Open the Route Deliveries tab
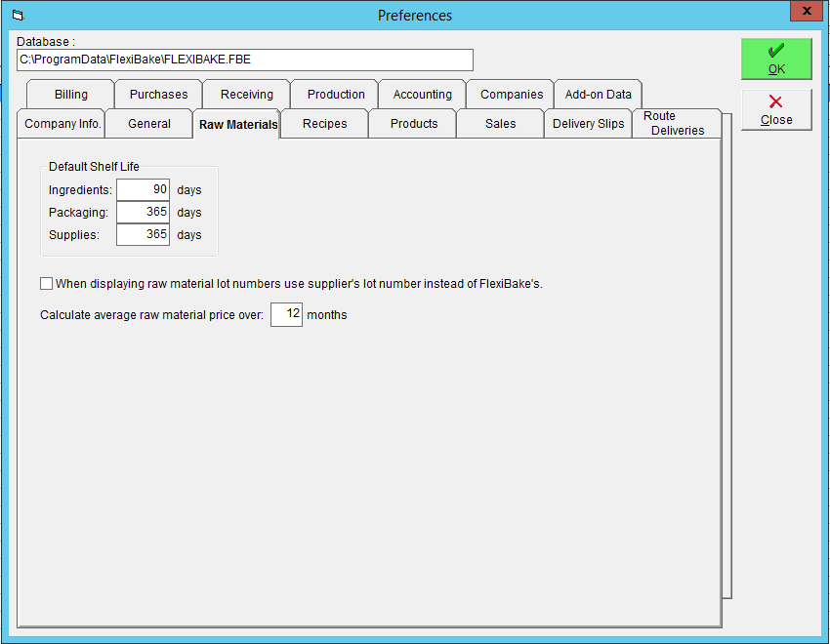This screenshot has width=830, height=644. click(x=677, y=123)
